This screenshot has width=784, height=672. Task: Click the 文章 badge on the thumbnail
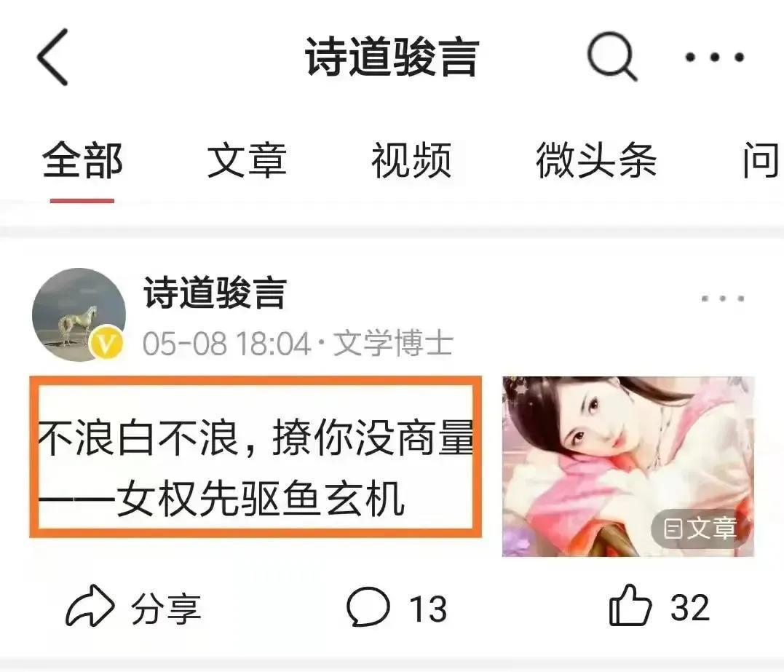pyautogui.click(x=699, y=529)
